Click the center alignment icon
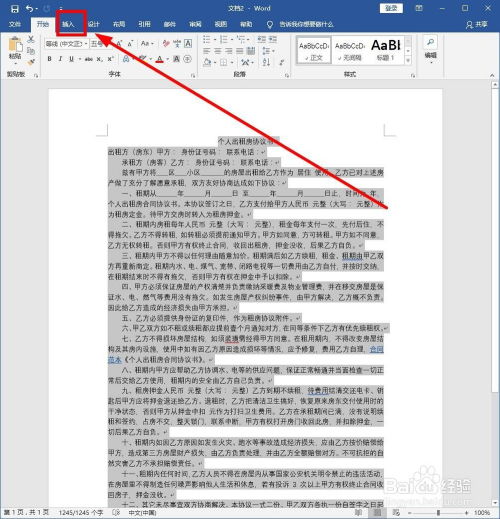500x519 pixels. click(218, 51)
